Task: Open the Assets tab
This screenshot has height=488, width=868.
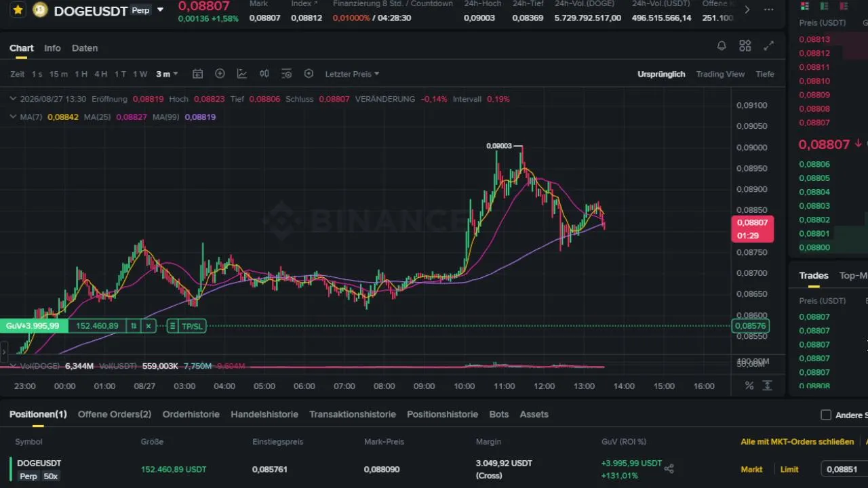Action: [x=534, y=414]
